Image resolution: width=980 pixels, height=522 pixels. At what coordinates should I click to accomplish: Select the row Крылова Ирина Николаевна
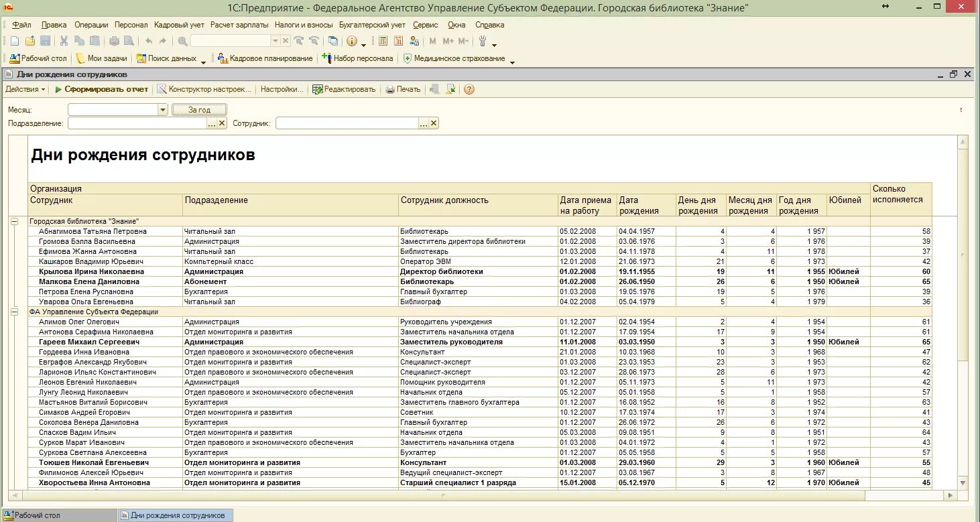[x=480, y=272]
